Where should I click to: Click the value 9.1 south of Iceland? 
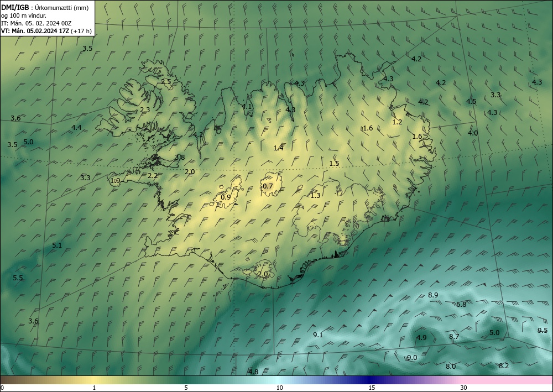[318, 335]
